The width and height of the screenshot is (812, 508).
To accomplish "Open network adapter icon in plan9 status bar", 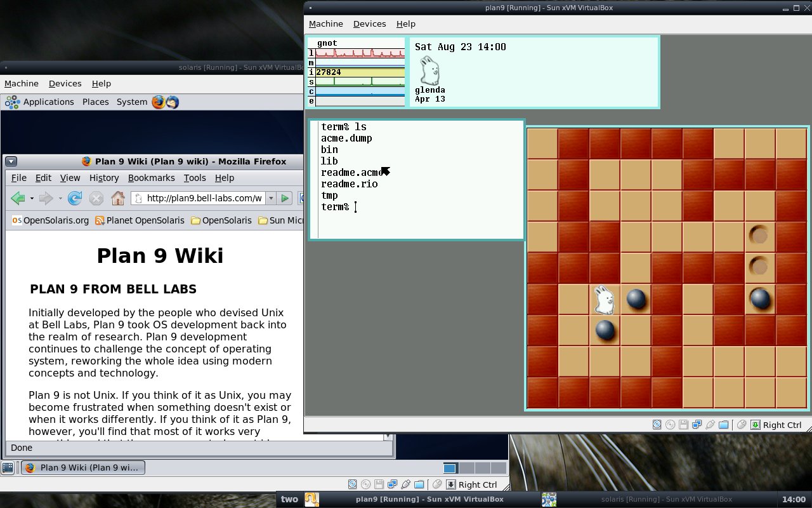I will tap(697, 425).
